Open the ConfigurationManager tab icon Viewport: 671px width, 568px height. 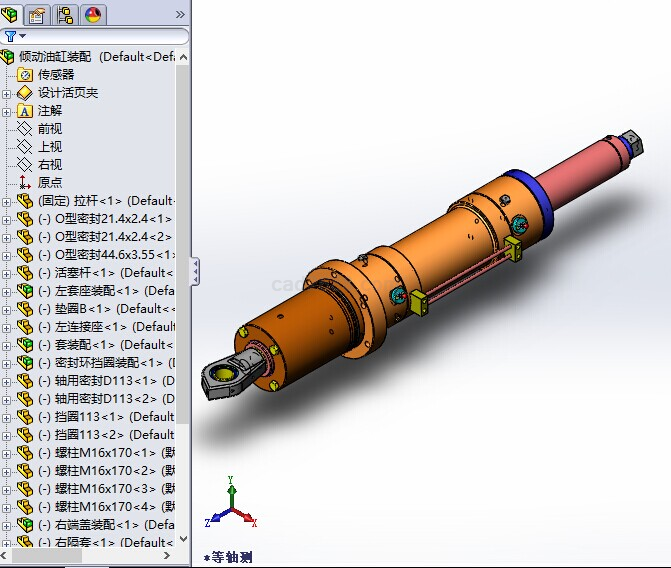click(66, 14)
